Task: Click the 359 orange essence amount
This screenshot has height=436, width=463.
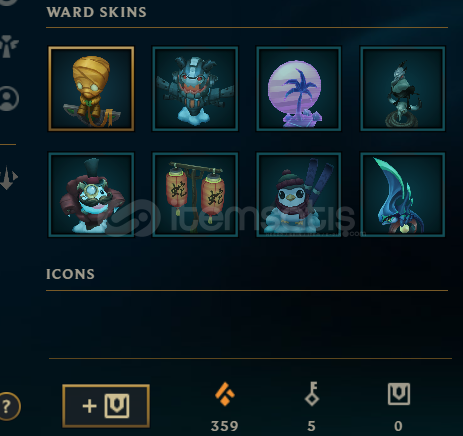Action: 225,426
